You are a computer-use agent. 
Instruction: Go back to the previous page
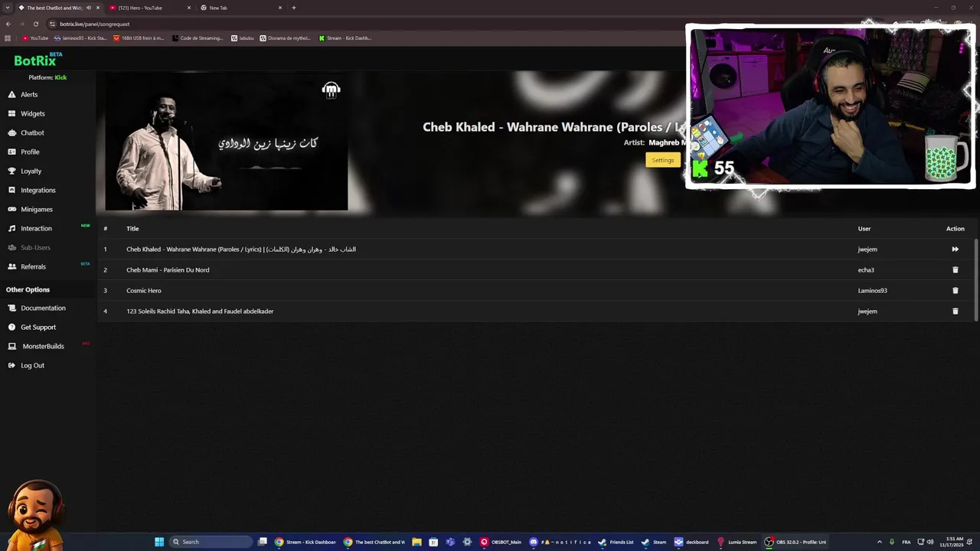[x=8, y=24]
